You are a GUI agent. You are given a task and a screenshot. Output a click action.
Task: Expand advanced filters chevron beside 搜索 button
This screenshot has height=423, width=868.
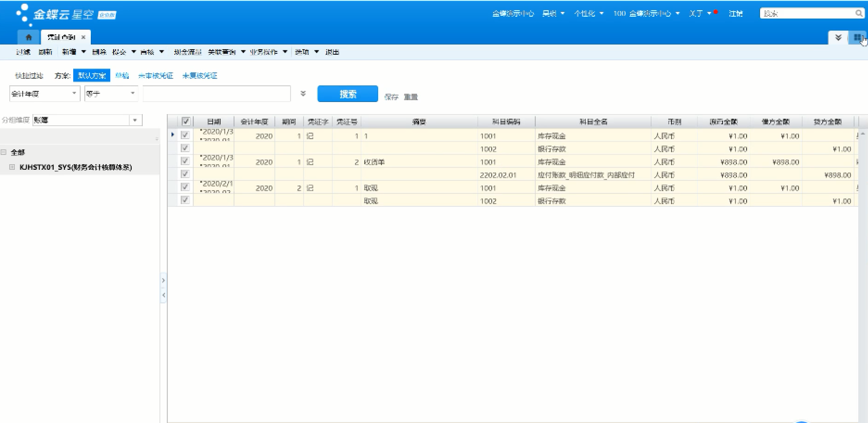(303, 94)
